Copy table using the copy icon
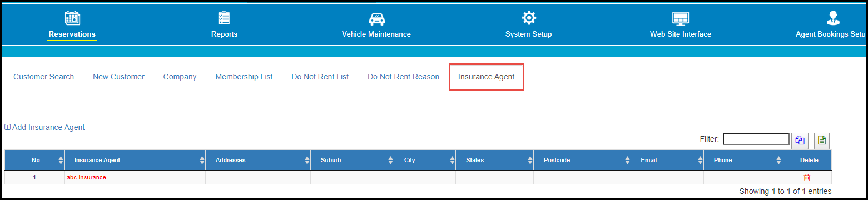 800,141
